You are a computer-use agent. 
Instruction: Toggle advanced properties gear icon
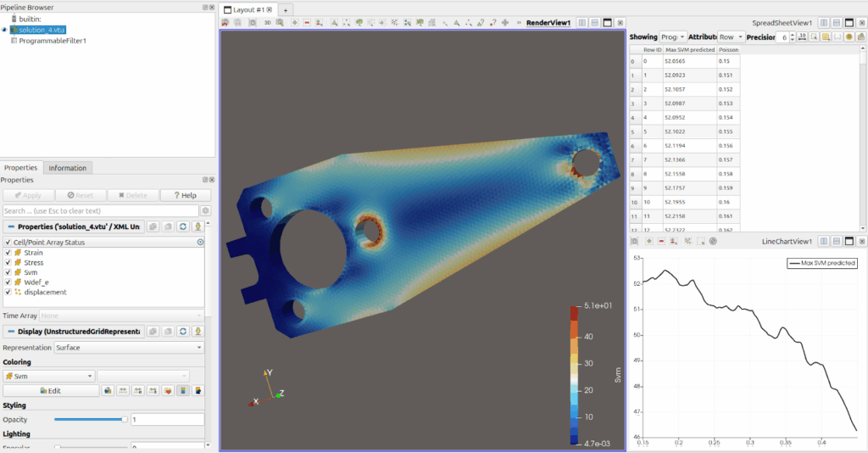click(x=205, y=210)
